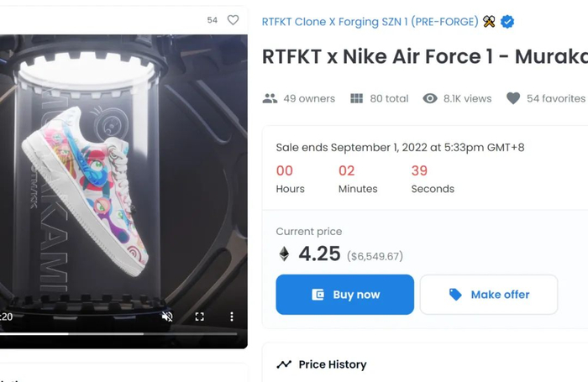Click the blue verified badge icon
588x382 pixels.
click(x=507, y=22)
